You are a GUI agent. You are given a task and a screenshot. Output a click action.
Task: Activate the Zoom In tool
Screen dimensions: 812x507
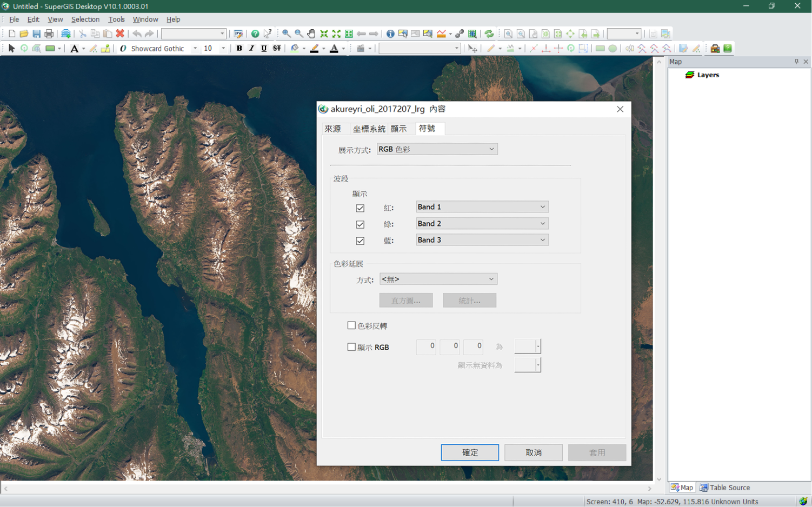pyautogui.click(x=287, y=34)
